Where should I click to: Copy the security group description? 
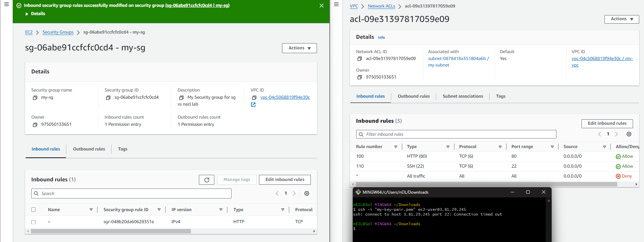tap(181, 98)
